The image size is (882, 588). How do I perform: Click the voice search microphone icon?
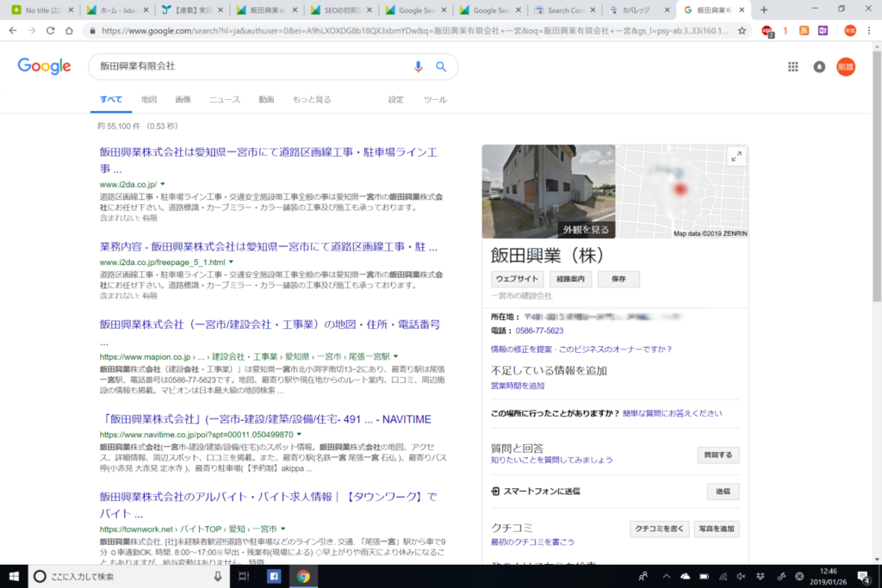coord(418,67)
